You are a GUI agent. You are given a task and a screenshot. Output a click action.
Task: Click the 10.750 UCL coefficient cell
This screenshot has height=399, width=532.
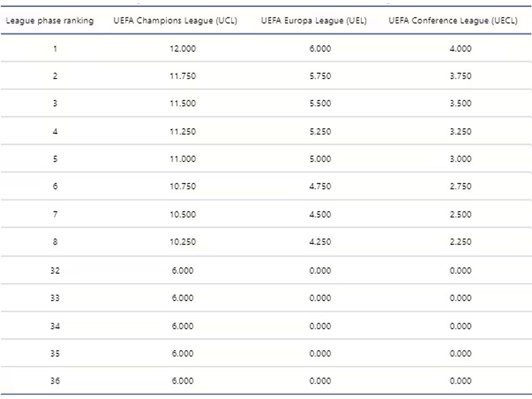[183, 187]
